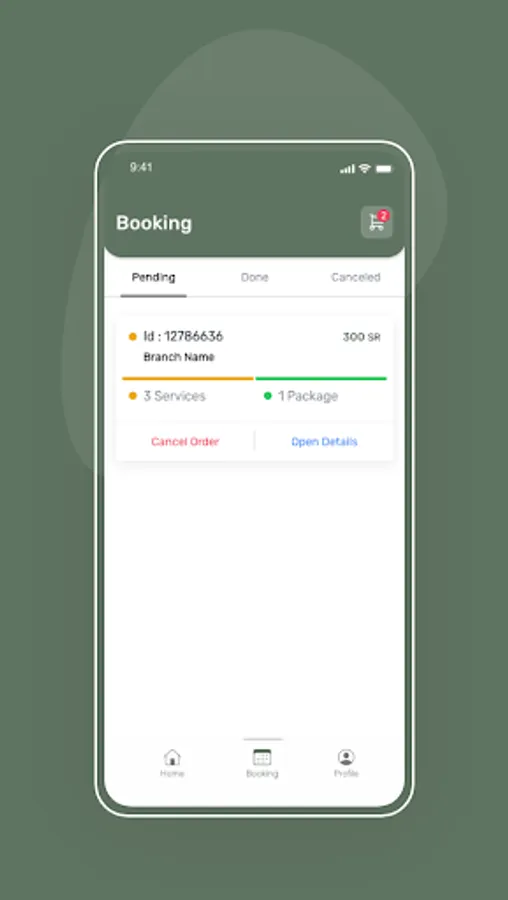Screen dimensions: 508x900
Task: Switch to the Canceled tab
Action: (356, 278)
